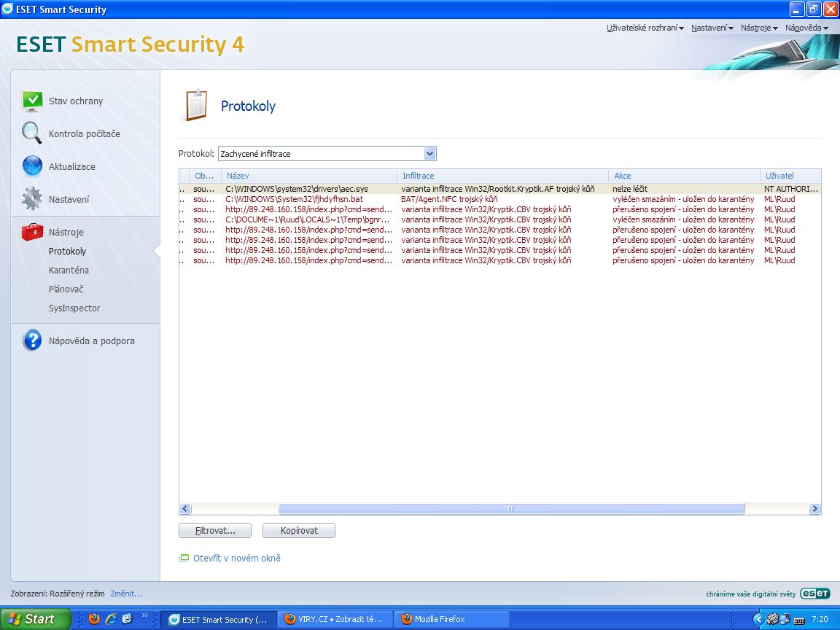Click Otevřít v novém okně link
The width and height of the screenshot is (840, 630).
[236, 559]
